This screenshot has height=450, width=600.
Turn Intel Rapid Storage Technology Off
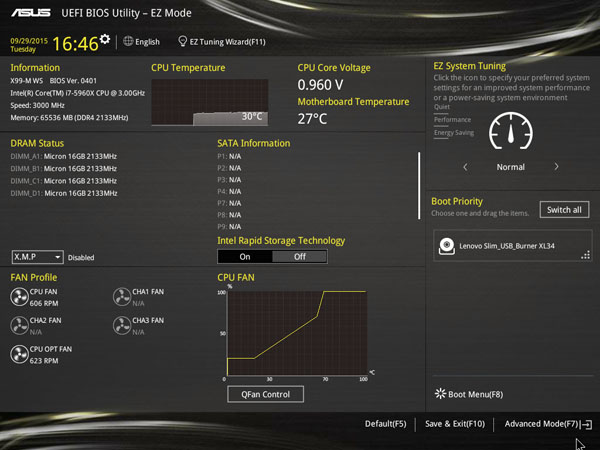(x=300, y=257)
